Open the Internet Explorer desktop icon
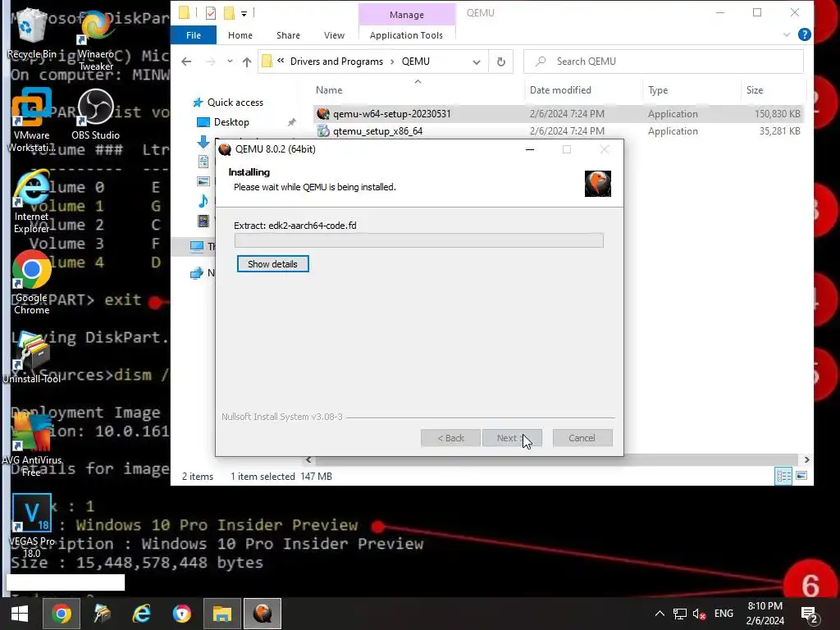Viewport: 840px width, 630px height. [x=32, y=203]
